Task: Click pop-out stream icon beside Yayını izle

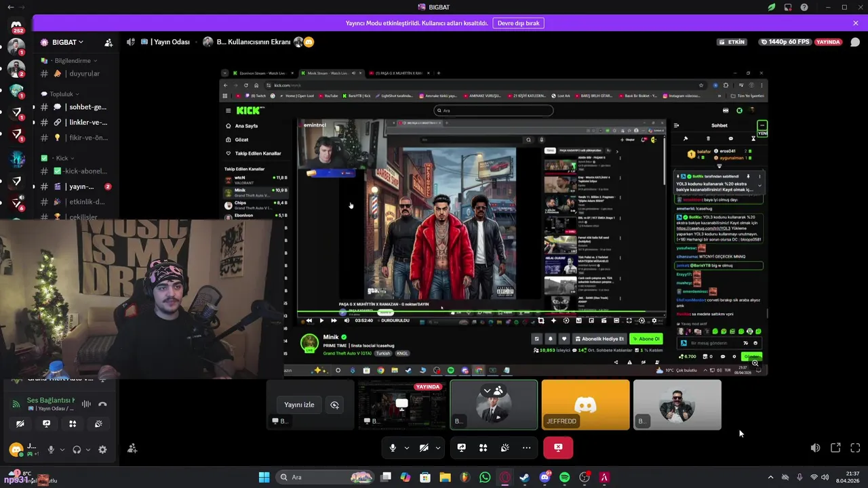Action: [334, 405]
